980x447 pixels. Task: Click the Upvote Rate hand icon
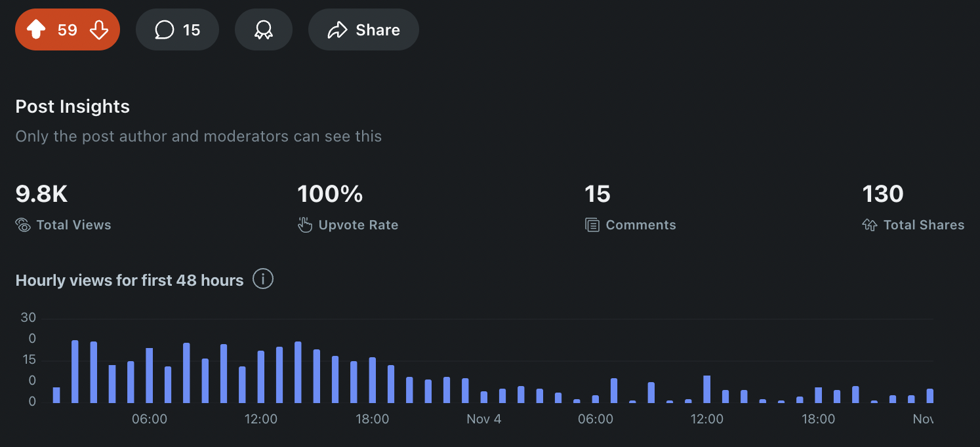click(x=305, y=225)
